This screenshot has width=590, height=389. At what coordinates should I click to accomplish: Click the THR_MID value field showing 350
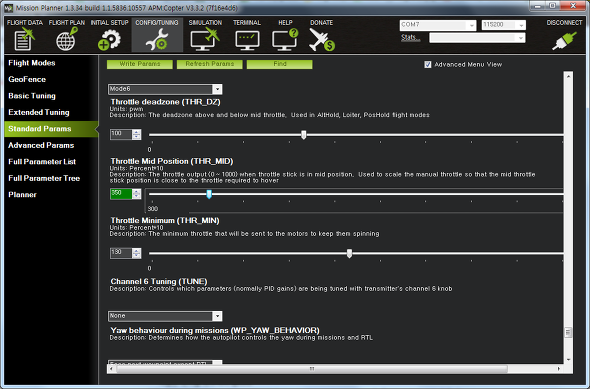click(121, 194)
